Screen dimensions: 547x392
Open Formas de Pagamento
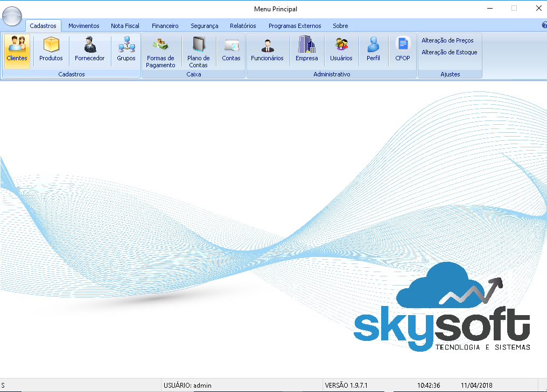pyautogui.click(x=160, y=52)
